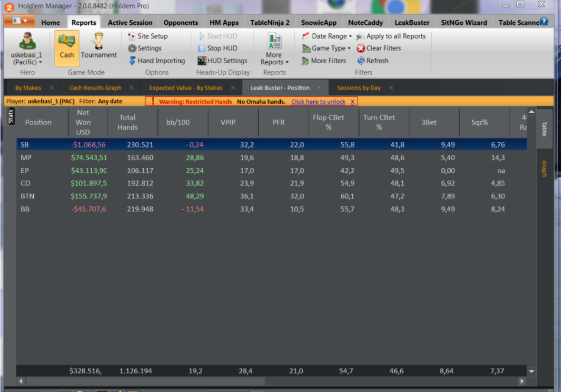Open the LeakBuster ribbon tab
The image size is (561, 392).
(412, 23)
